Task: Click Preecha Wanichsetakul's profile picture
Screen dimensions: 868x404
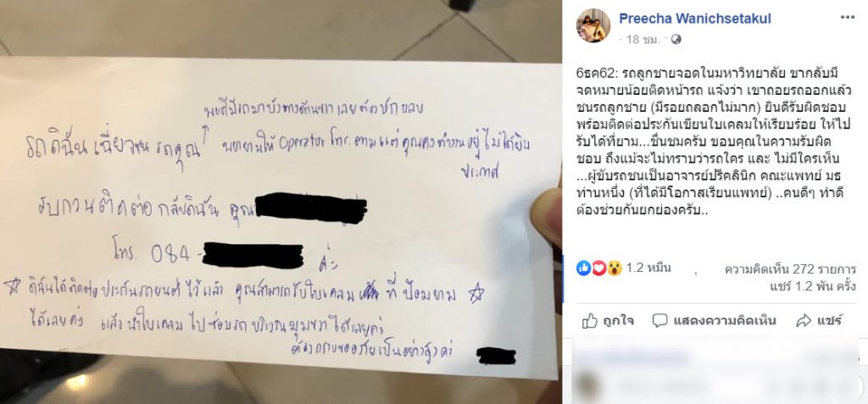Action: pos(593,25)
